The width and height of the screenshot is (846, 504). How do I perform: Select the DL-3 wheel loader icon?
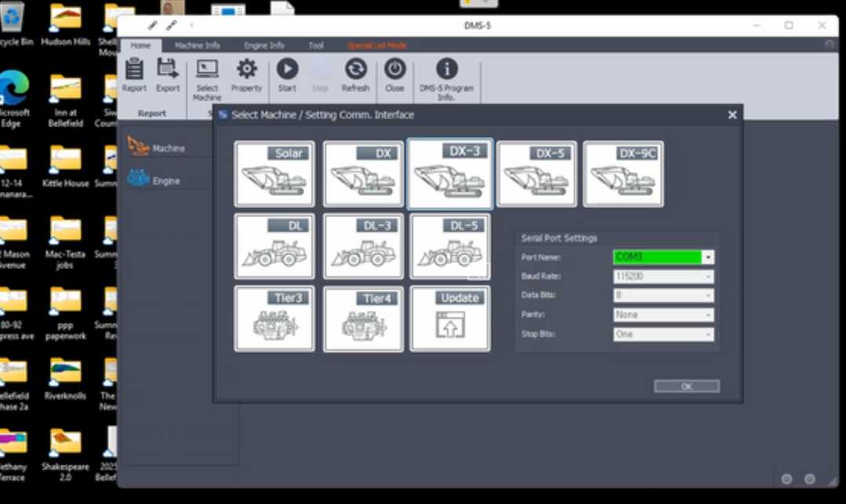tap(363, 246)
